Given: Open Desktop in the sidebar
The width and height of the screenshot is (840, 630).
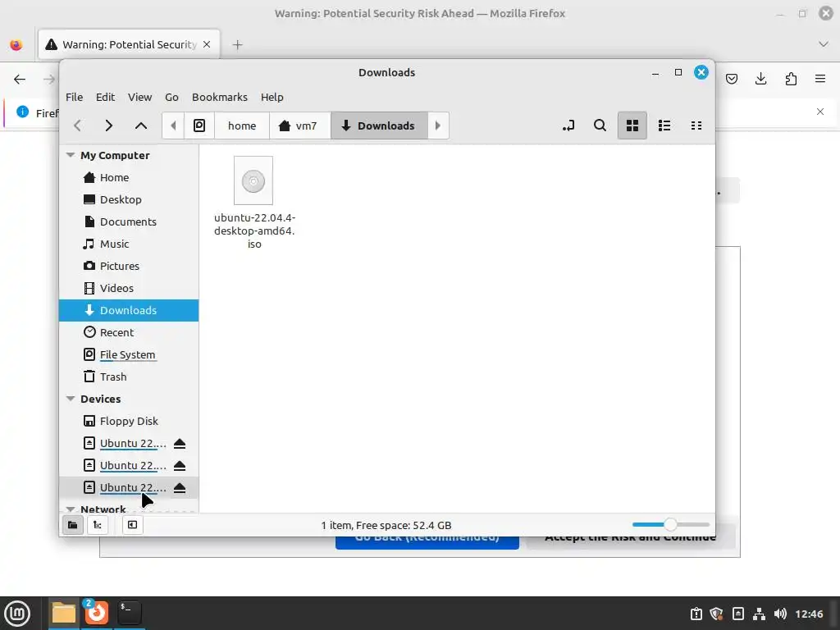Looking at the screenshot, I should 129,199.
